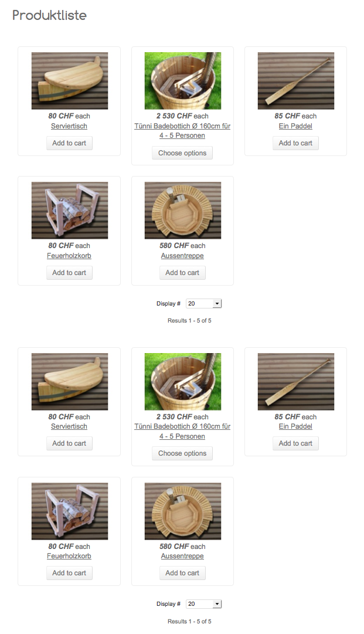Open the top Ein Paddel product photo
The image size is (364, 634).
tap(296, 80)
